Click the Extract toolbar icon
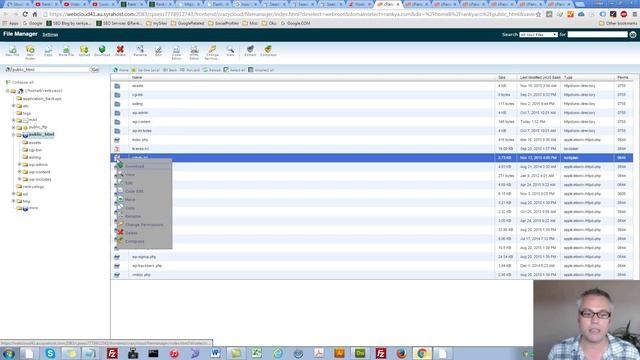This screenshot has height=360, width=640. (x=250, y=51)
